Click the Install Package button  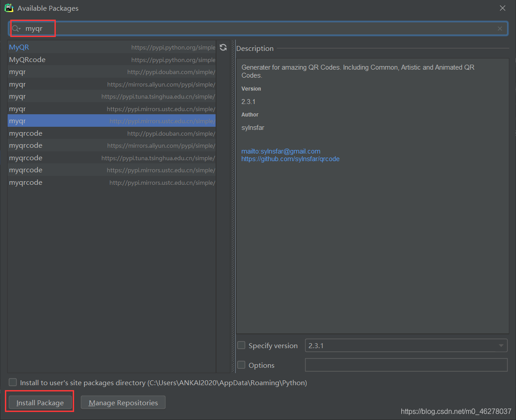point(40,403)
